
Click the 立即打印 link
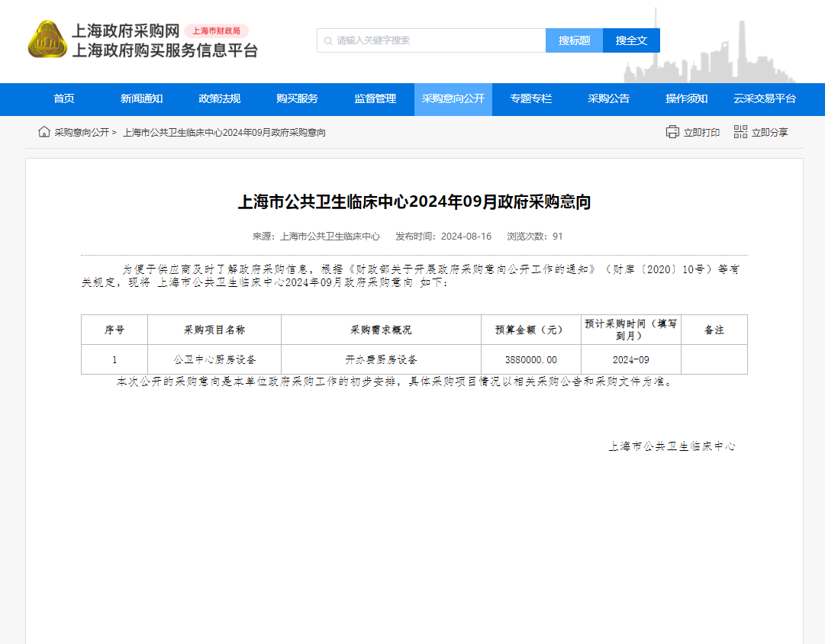pyautogui.click(x=701, y=133)
